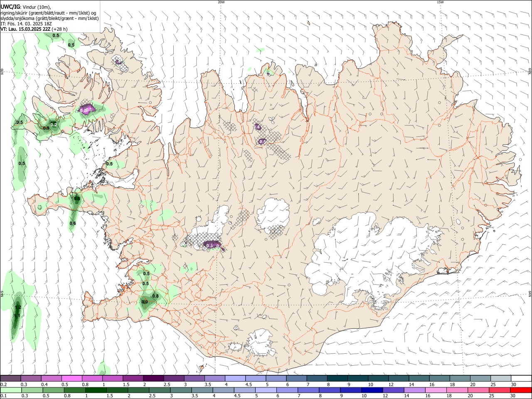Click the '15W' longitude label
This screenshot has width=532, height=399.
[x=440, y=2]
